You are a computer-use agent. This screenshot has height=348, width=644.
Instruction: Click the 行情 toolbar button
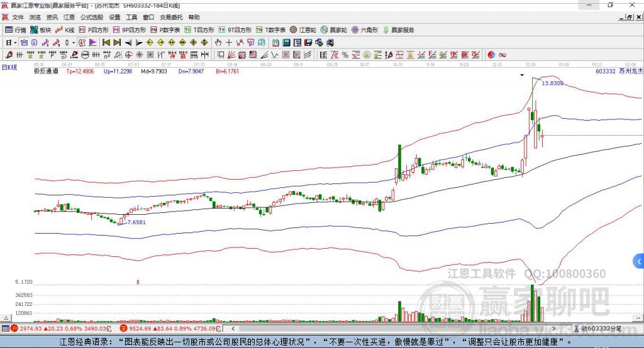[16, 30]
